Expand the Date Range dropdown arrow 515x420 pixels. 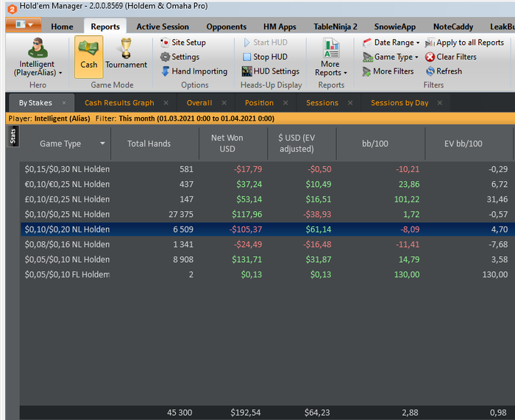418,43
